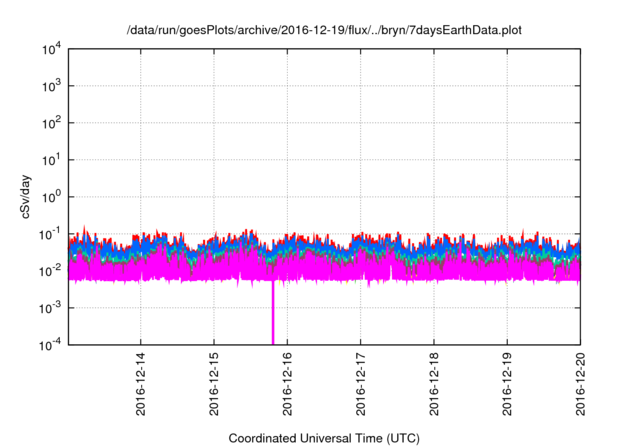Click the 10^-3 y-axis tick label
The width and height of the screenshot is (640, 448).
[x=51, y=308]
